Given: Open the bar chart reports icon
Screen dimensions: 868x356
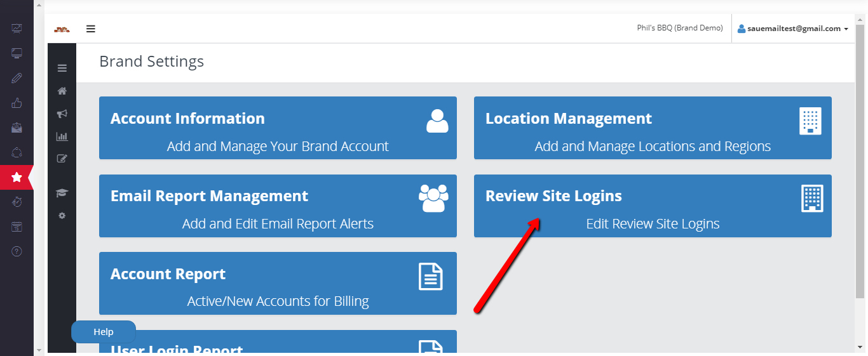Looking at the screenshot, I should (62, 136).
